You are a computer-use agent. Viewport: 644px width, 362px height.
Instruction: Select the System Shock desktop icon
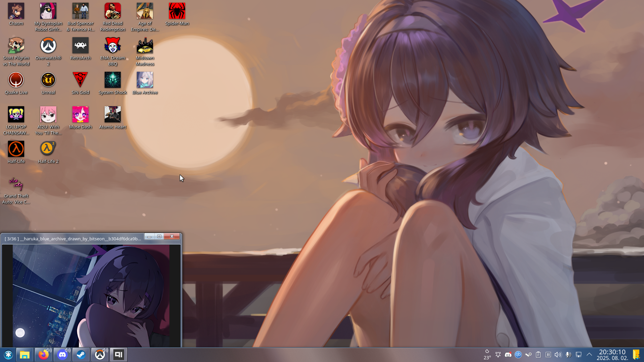[113, 83]
